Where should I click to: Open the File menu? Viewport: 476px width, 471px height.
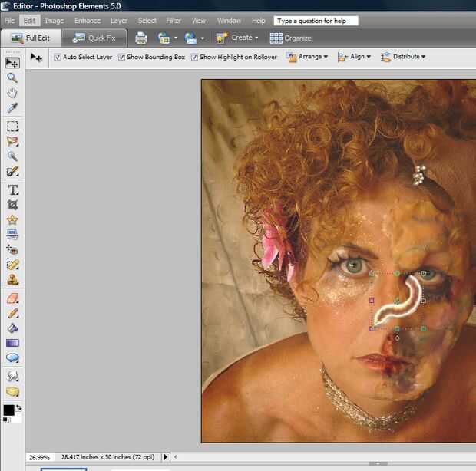pos(9,21)
